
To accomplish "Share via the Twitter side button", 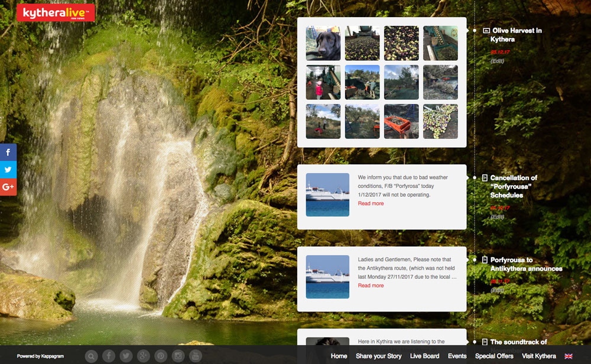I will tap(8, 170).
